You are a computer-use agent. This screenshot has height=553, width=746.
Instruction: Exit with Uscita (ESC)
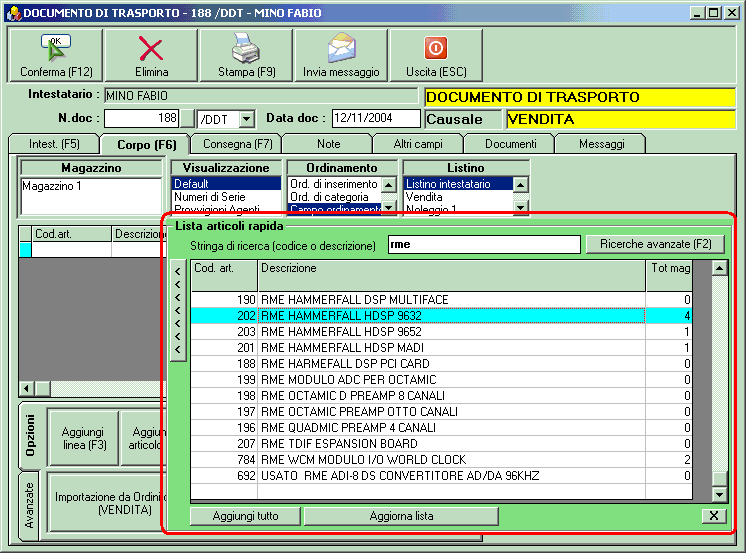tap(436, 55)
